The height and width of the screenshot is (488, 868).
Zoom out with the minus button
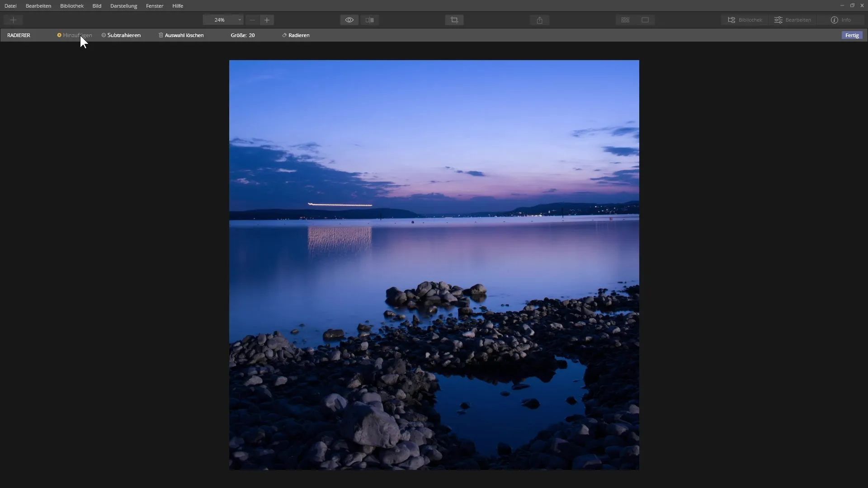pos(252,20)
